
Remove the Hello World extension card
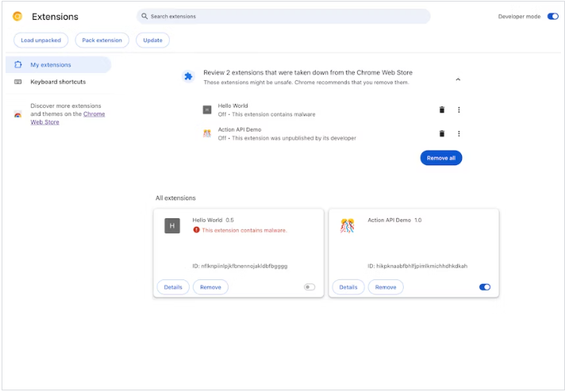tap(210, 287)
